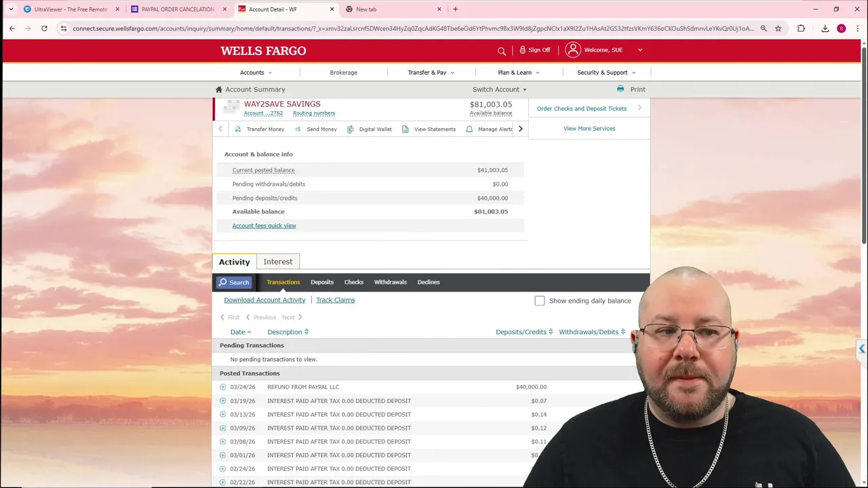Filter by Checks

pos(354,282)
